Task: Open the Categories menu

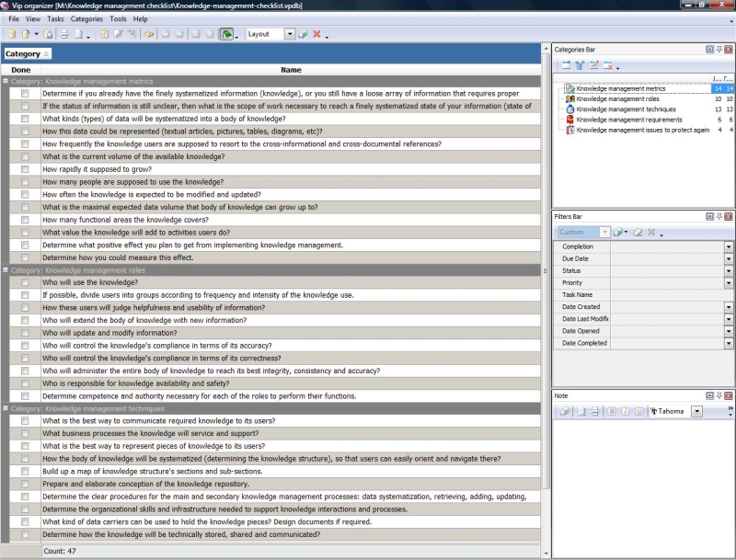Action: pyautogui.click(x=86, y=18)
